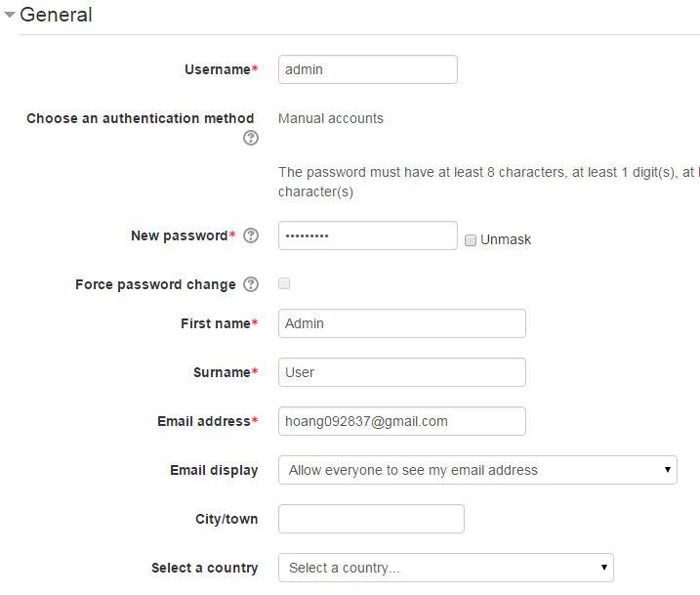Click the Email address input field
Image resolution: width=700 pixels, height=595 pixels.
pos(401,421)
